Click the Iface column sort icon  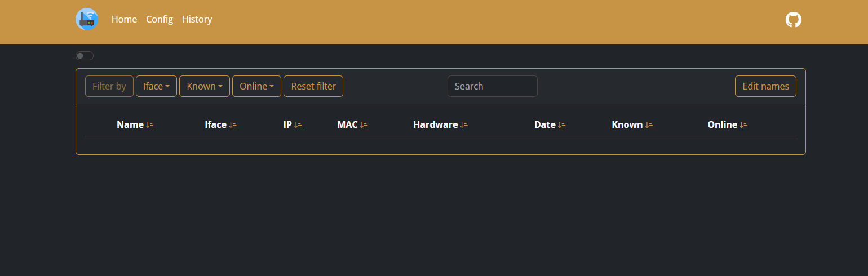click(x=233, y=125)
